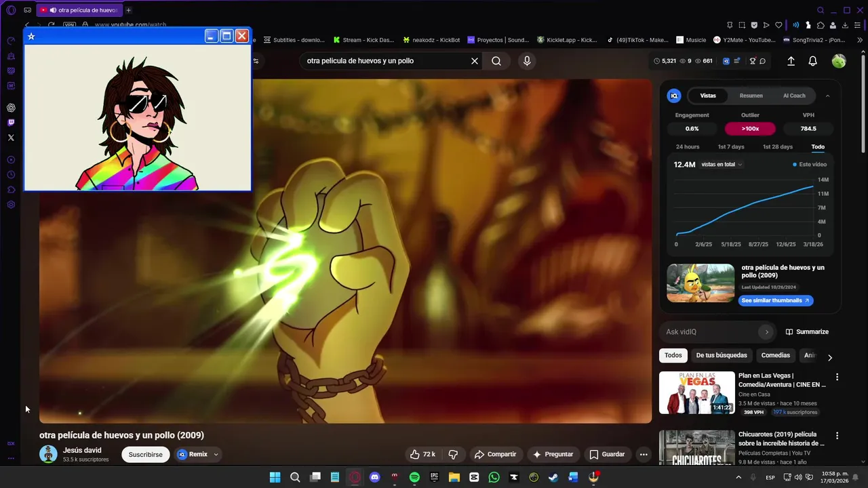Select the 1st 28 days range
Screen dimensions: 868x488
coord(778,147)
